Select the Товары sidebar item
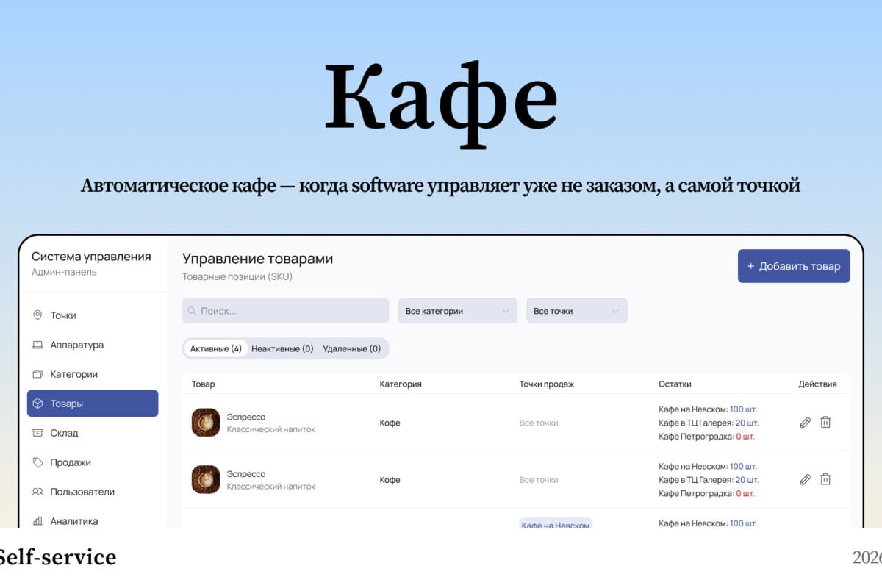The image size is (882, 588). coord(93,404)
